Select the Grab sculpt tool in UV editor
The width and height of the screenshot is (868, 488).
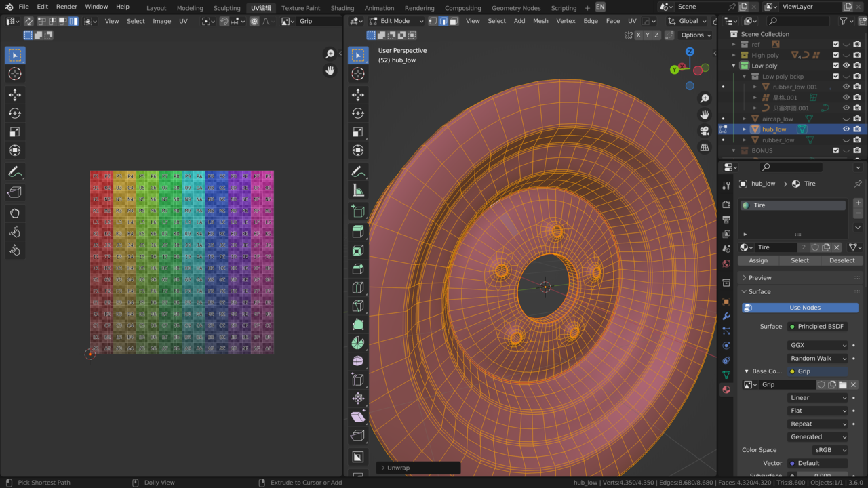(15, 213)
